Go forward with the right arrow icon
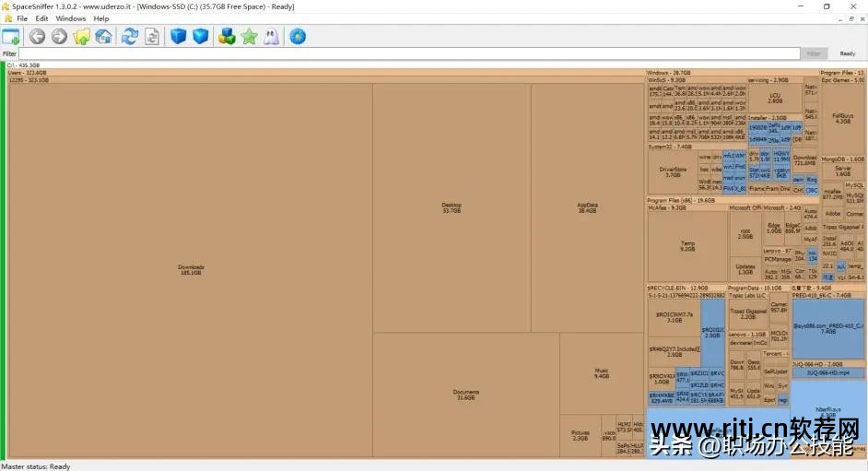This screenshot has height=471, width=868. pos(59,37)
